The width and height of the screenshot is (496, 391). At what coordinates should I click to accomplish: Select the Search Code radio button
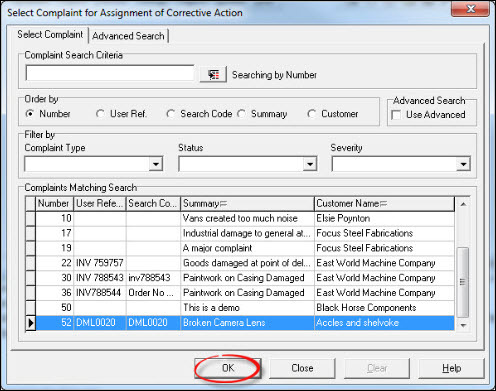171,114
